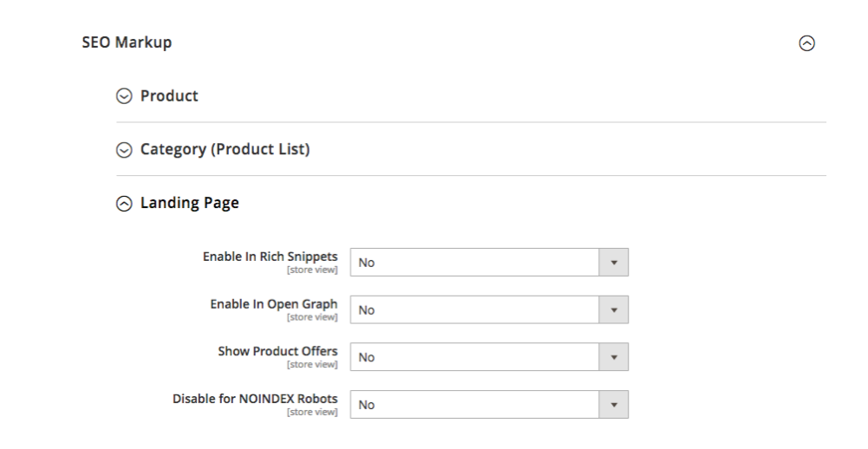Click the Disable for NOINDEX Robots label
The width and height of the screenshot is (868, 449).
point(255,399)
